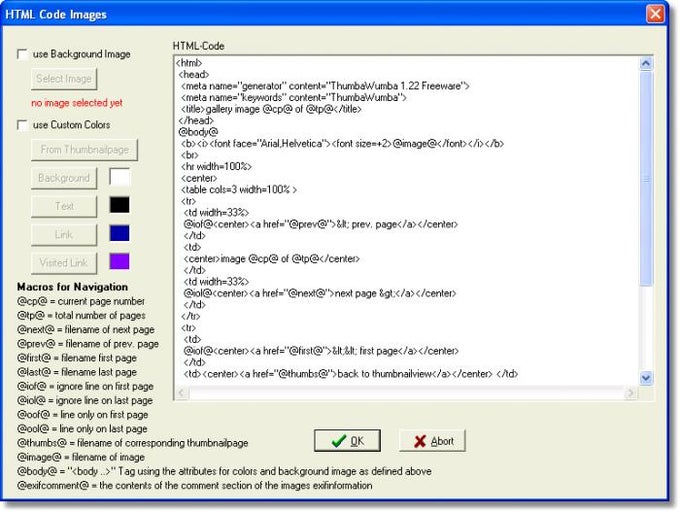Click the @body@ Tag macro description

tap(224, 471)
